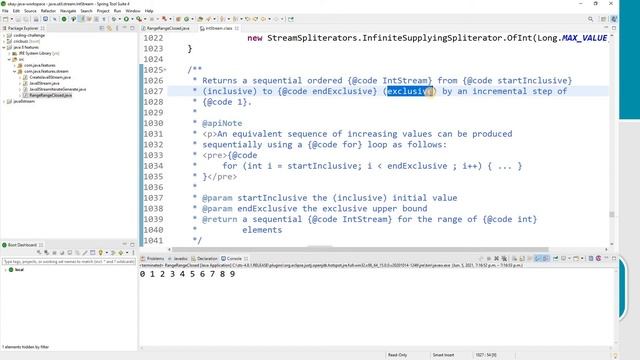Viewport: 640px width, 360px height.
Task: Click the Display Selected Console icon
Action: pyautogui.click(x=564, y=258)
